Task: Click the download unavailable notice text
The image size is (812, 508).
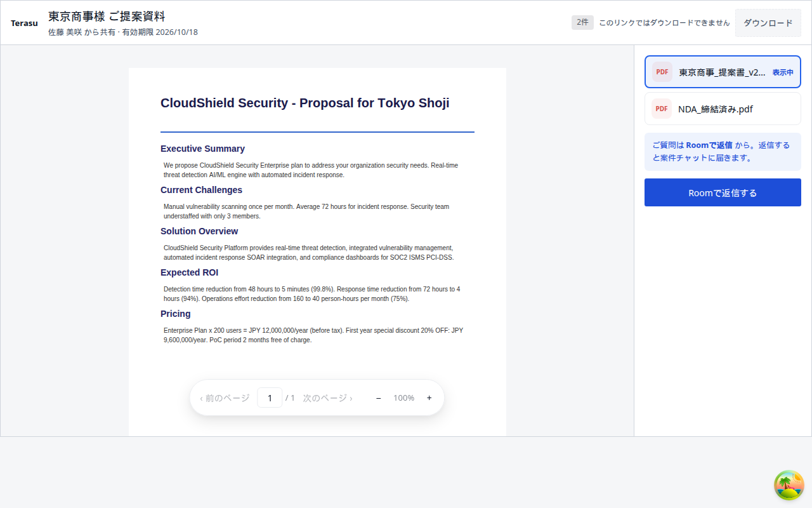Action: click(664, 22)
